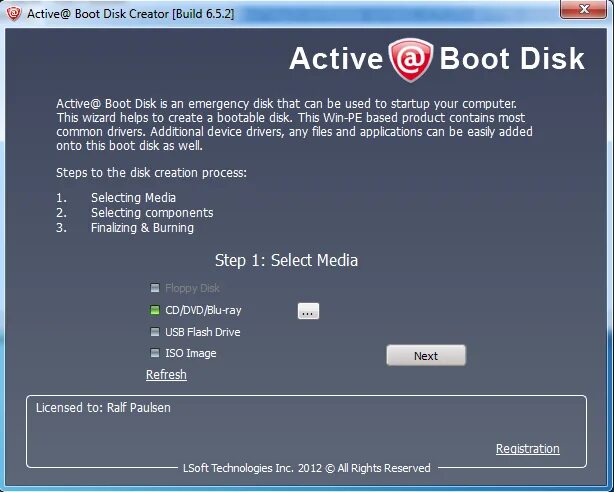Image resolution: width=614 pixels, height=492 pixels.
Task: Click the Refresh link
Action: coord(166,374)
